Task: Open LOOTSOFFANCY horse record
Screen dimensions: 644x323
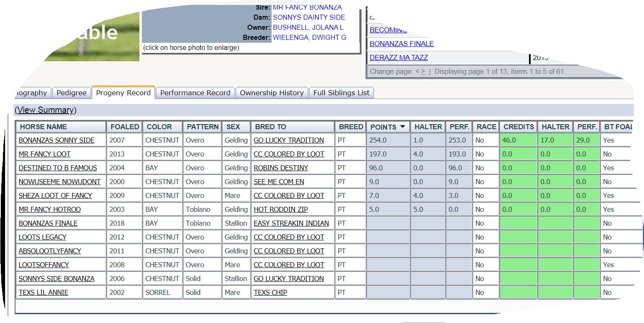Action: click(44, 265)
